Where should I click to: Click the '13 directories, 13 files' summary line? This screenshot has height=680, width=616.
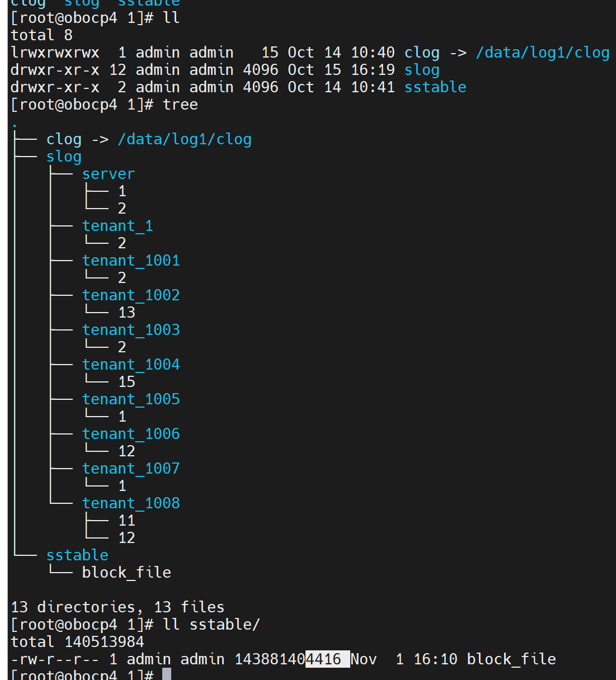117,607
